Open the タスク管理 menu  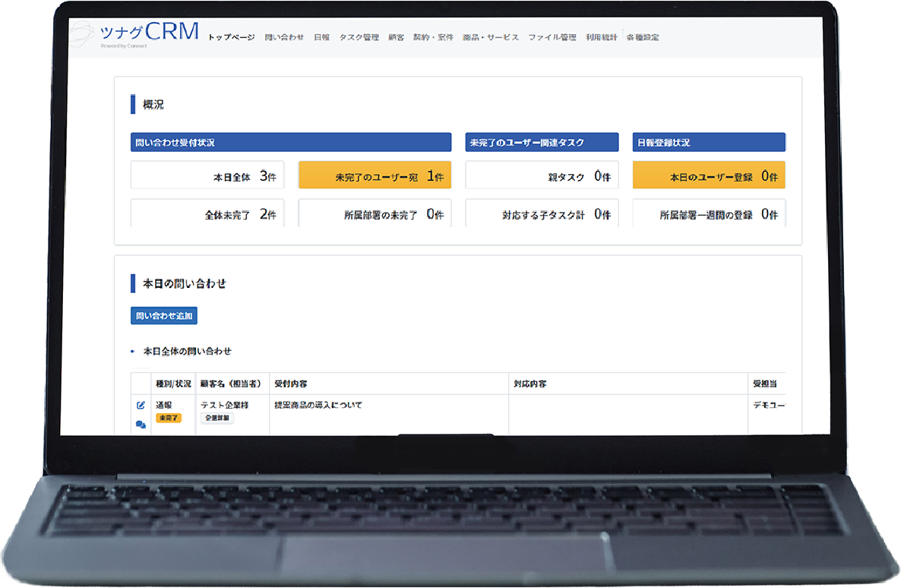coord(359,37)
